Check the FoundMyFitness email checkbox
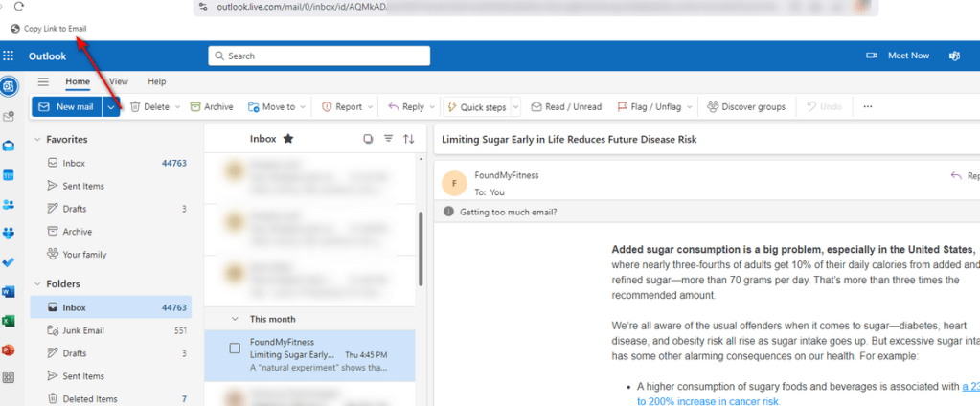 235,349
